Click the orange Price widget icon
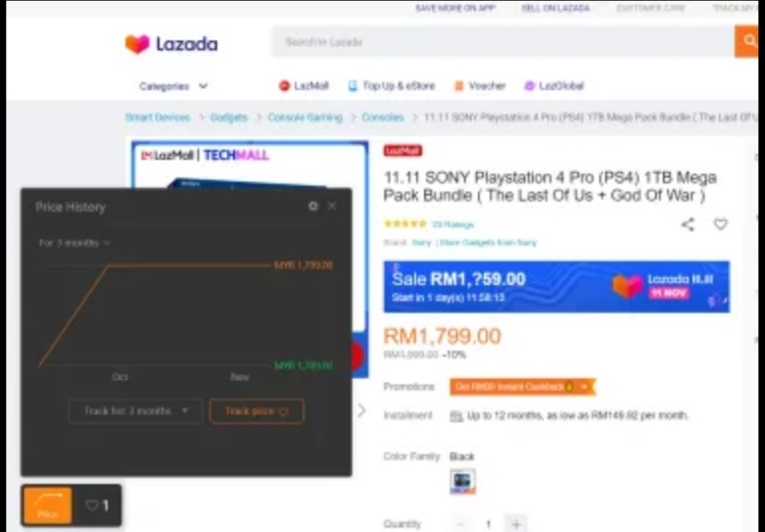 pos(47,506)
